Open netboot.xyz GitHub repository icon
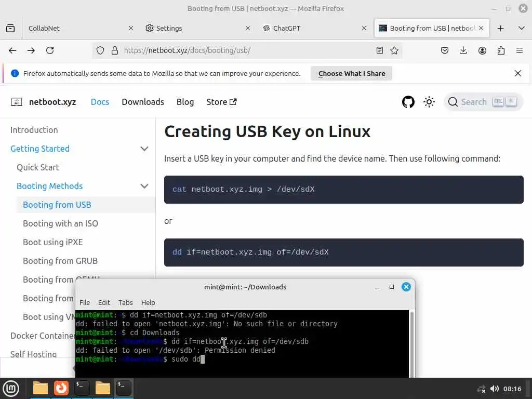The width and height of the screenshot is (532, 399). [408, 102]
